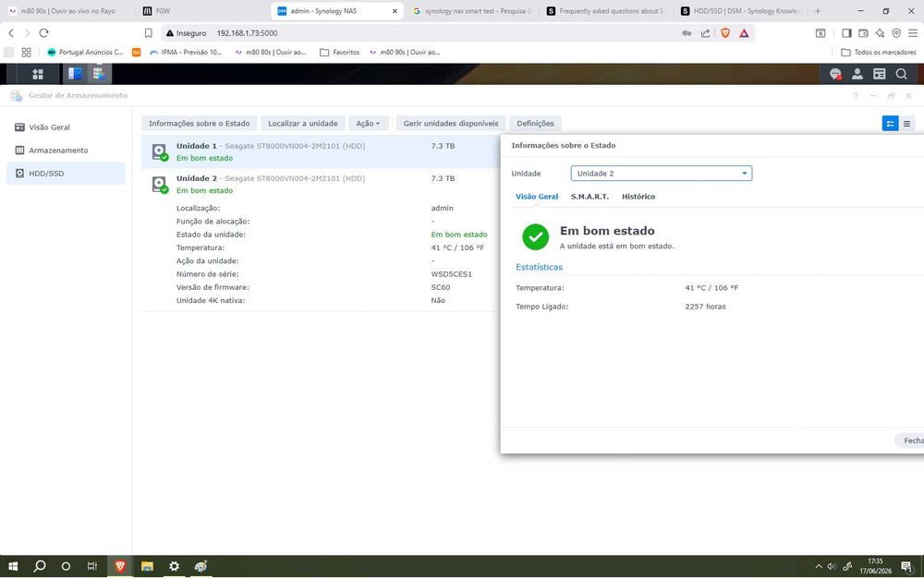
Task: Switch to detailed list view icon
Action: pos(890,123)
